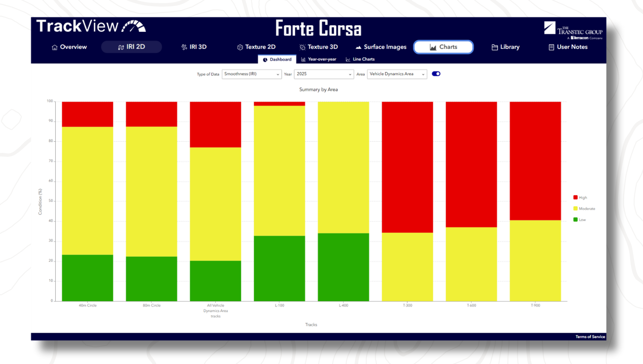Open the Type of Data dropdown
Viewport: 643px width, 364px height.
pos(252,74)
